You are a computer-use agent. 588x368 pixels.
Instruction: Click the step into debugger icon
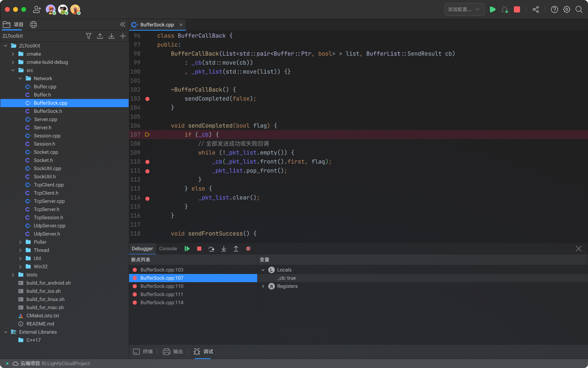tap(224, 249)
